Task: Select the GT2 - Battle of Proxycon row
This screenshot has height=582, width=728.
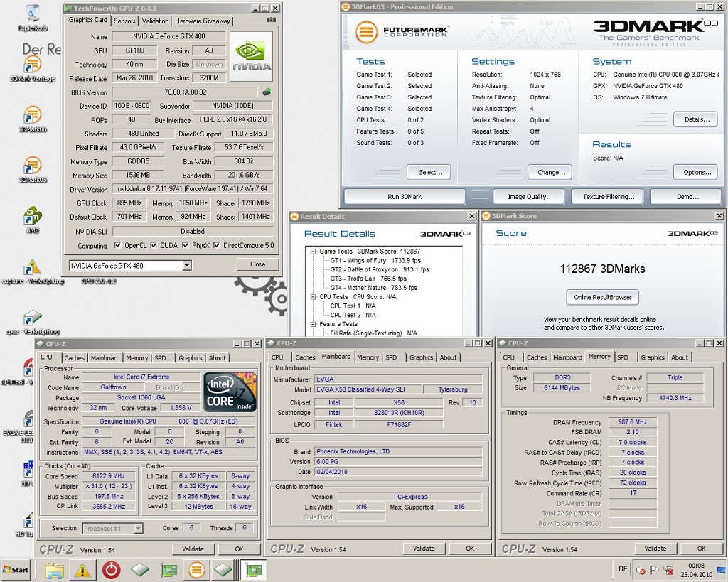Action: pyautogui.click(x=380, y=269)
